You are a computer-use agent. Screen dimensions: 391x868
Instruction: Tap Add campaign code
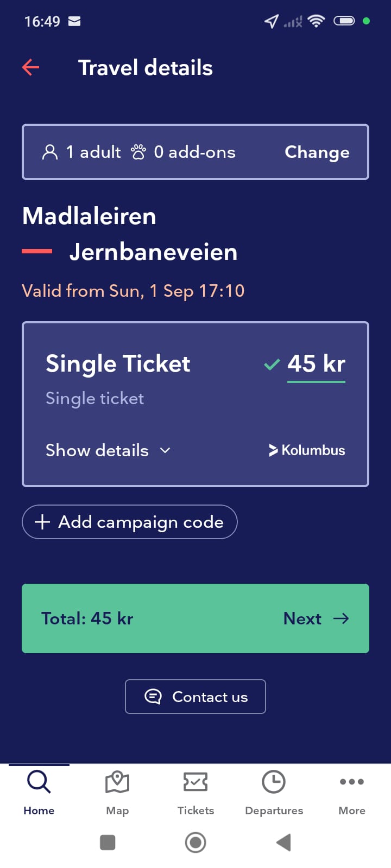pos(130,522)
